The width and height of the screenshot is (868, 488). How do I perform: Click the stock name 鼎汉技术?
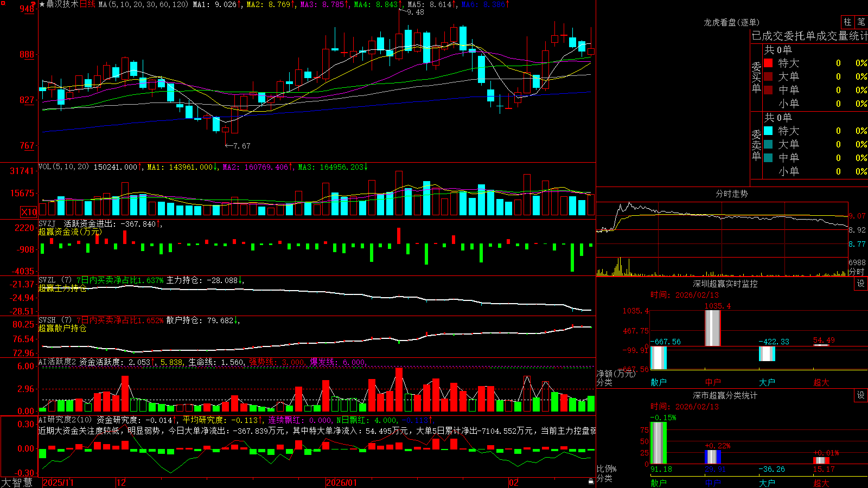pyautogui.click(x=62, y=4)
